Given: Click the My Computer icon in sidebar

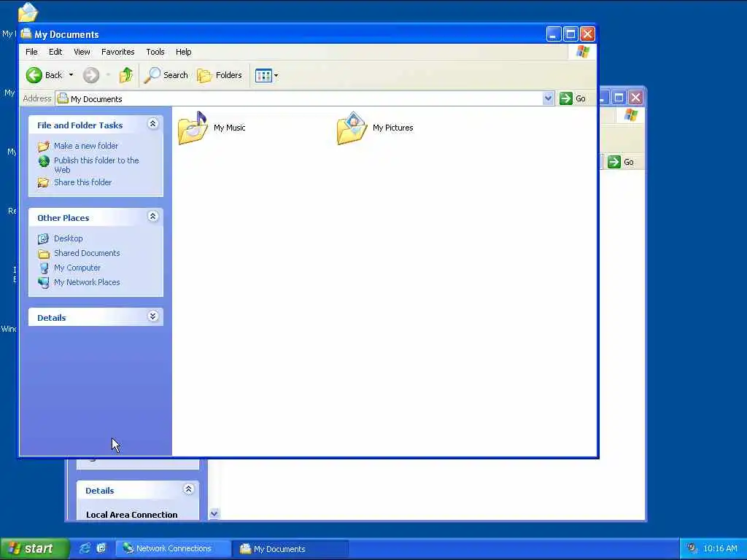Looking at the screenshot, I should click(x=44, y=268).
